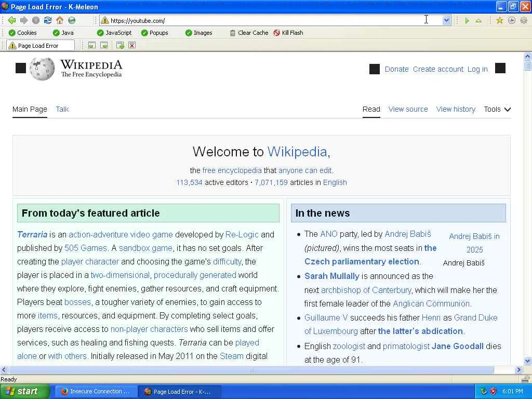532x399 pixels.
Task: Toggle Java permission
Action: pyautogui.click(x=63, y=33)
